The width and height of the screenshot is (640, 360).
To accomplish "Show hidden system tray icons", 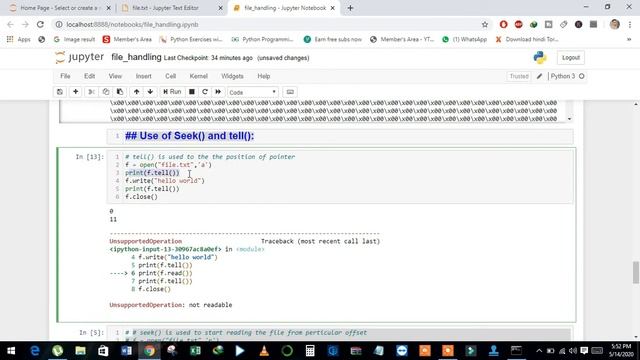I will [x=539, y=351].
